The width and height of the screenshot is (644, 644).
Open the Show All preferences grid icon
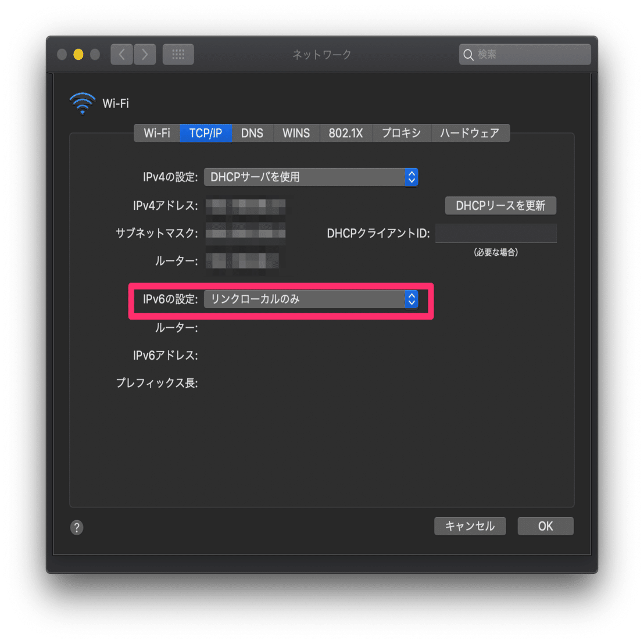(x=178, y=54)
